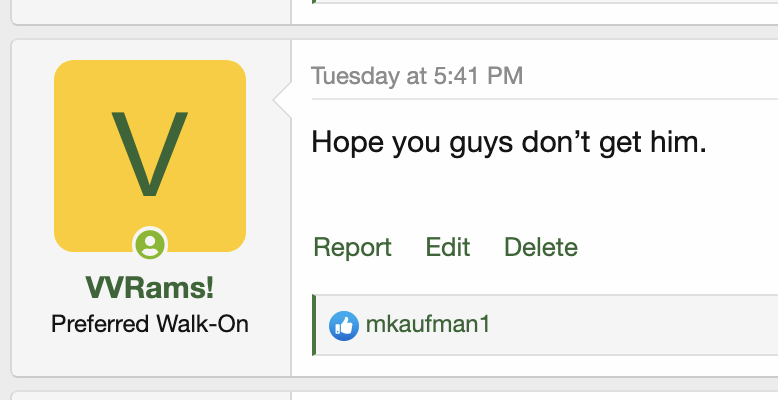778x400 pixels.
Task: Open mkaufman1's profile from the likes bar
Action: [x=428, y=325]
